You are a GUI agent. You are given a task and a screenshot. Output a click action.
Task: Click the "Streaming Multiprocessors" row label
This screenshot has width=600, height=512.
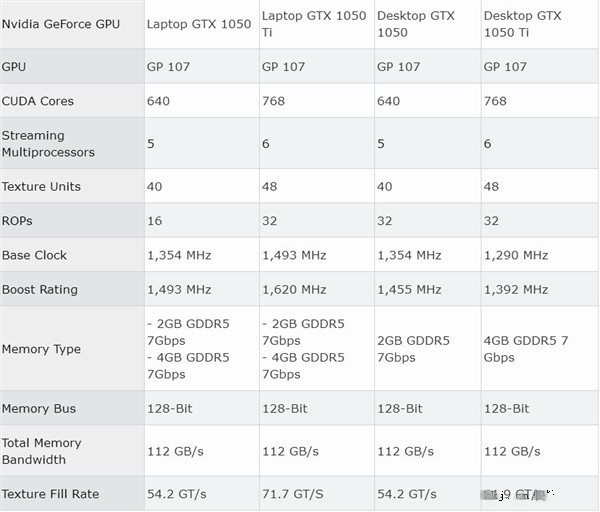coord(48,144)
